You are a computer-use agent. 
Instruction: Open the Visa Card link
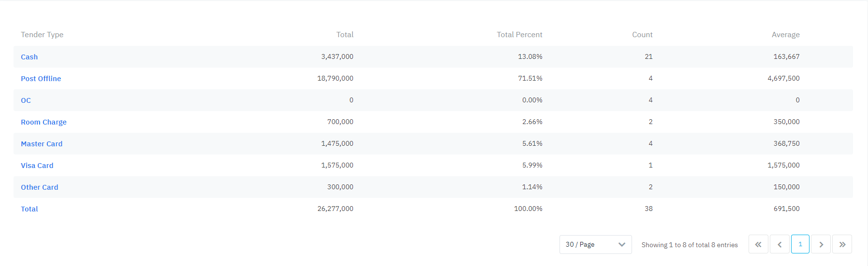37,166
